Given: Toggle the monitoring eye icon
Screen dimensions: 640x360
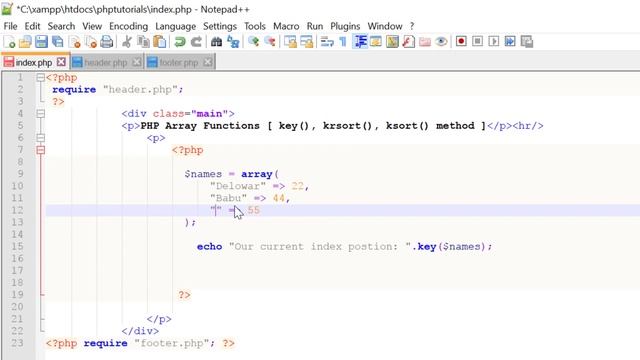Looking at the screenshot, I should [441, 42].
